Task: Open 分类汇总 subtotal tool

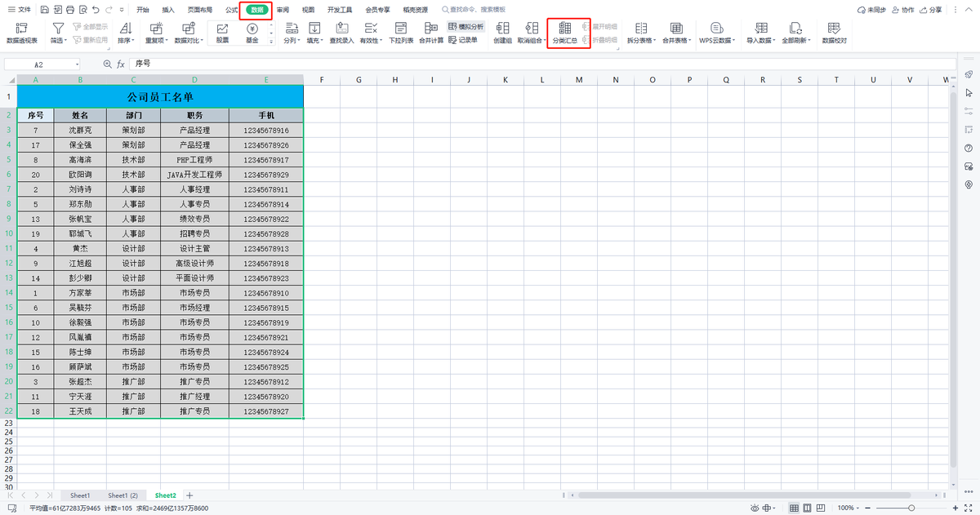Action: (x=564, y=33)
